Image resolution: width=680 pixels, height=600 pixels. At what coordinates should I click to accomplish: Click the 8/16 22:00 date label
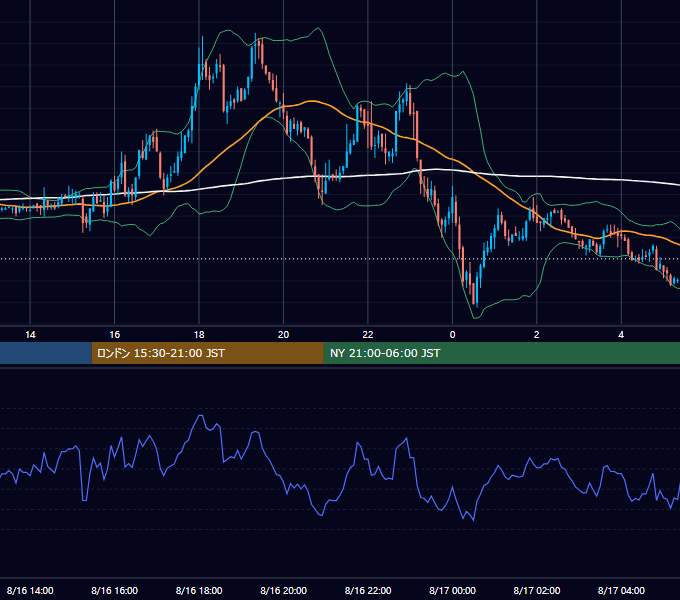tap(368, 590)
